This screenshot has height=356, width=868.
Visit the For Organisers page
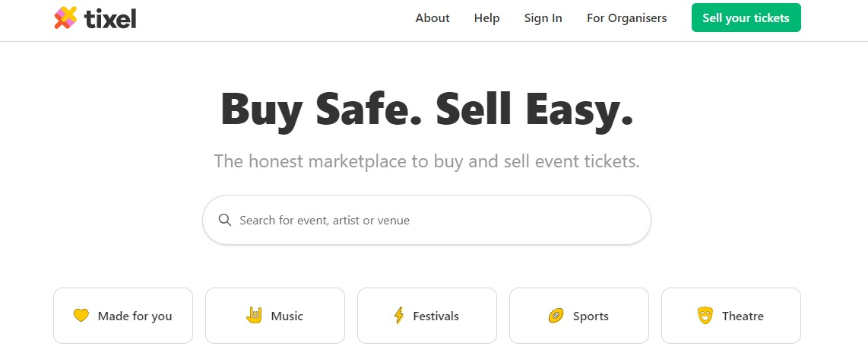click(626, 18)
